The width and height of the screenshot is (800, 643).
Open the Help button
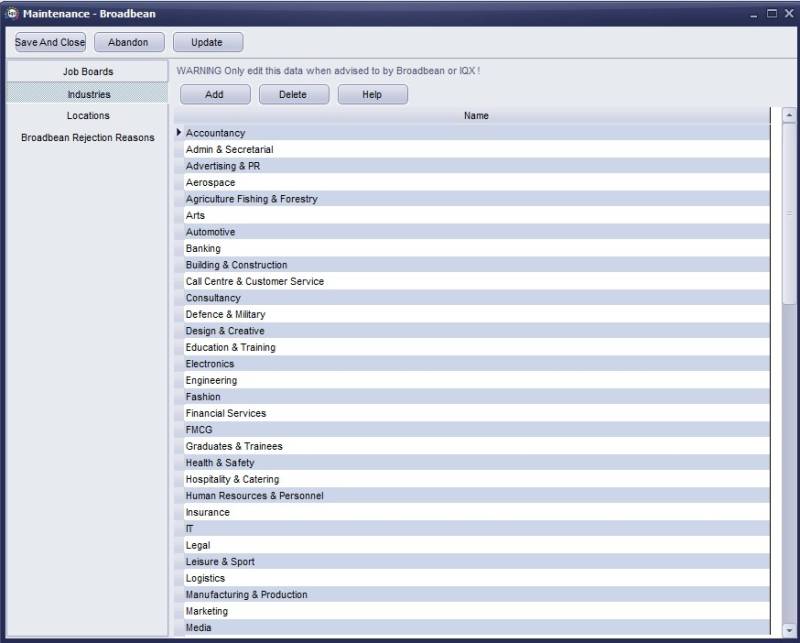tap(372, 94)
